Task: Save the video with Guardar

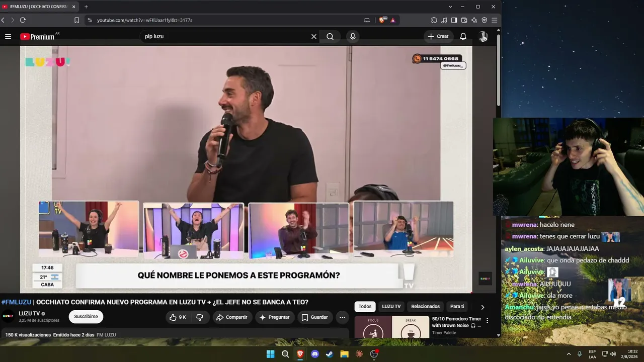Action: click(x=314, y=317)
